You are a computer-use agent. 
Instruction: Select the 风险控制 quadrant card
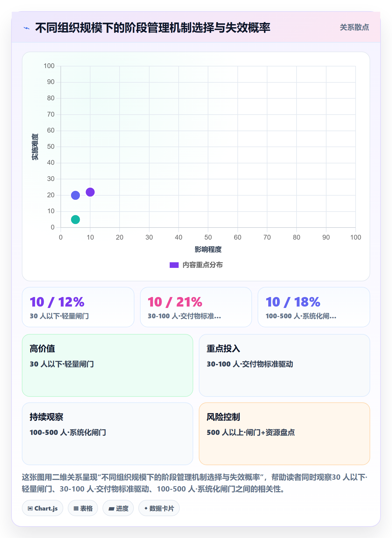(284, 434)
